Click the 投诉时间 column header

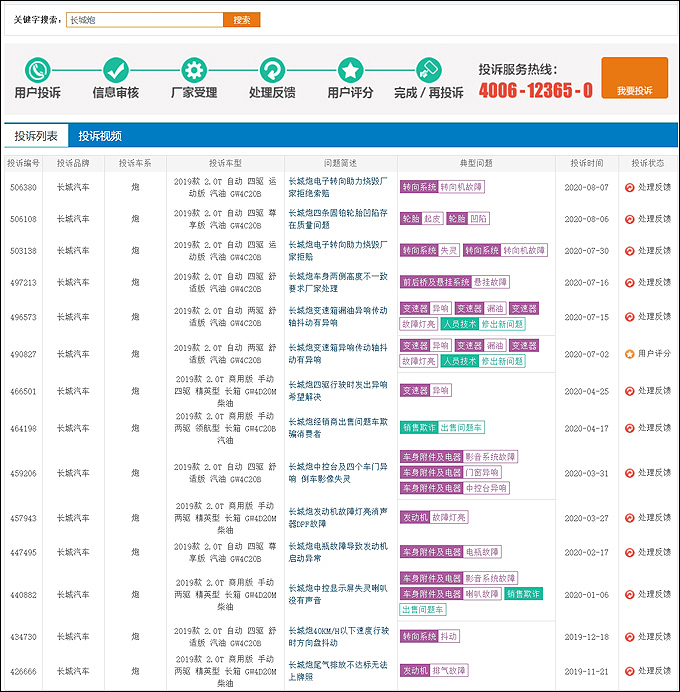pyautogui.click(x=586, y=163)
